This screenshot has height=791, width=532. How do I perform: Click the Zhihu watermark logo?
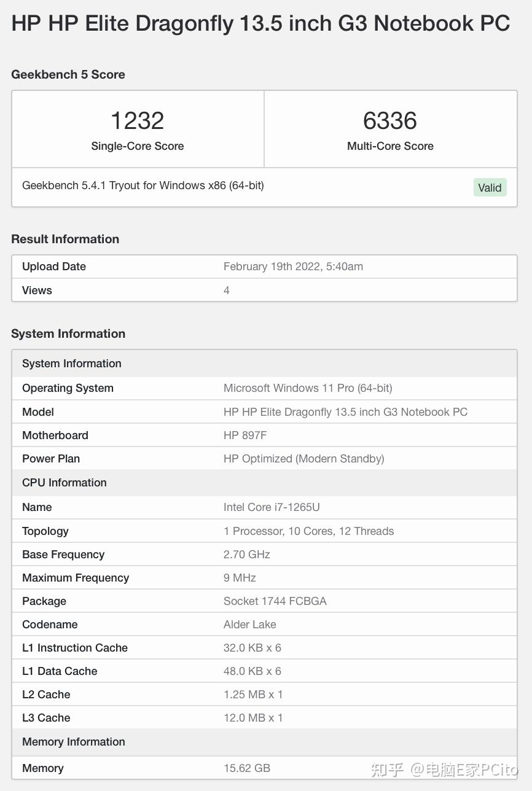click(x=388, y=770)
